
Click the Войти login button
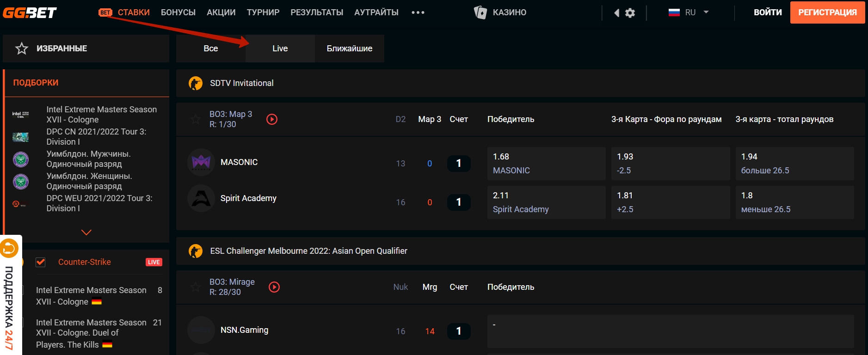tap(768, 12)
